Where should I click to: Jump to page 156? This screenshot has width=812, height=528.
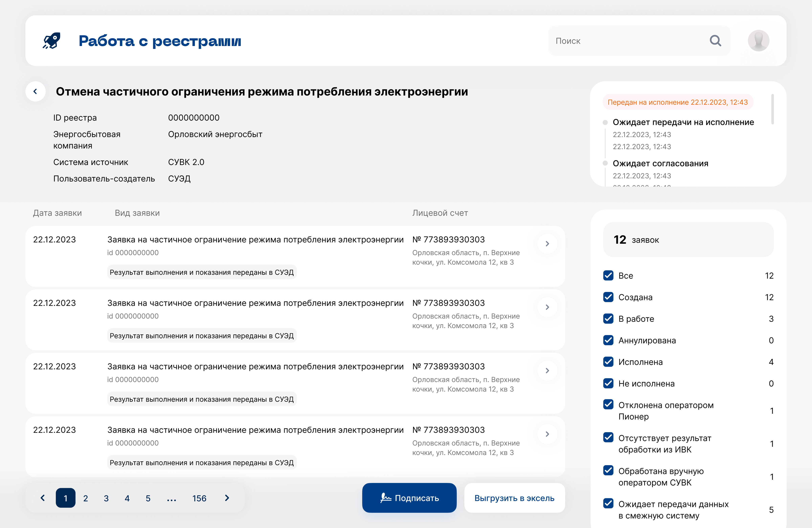199,498
